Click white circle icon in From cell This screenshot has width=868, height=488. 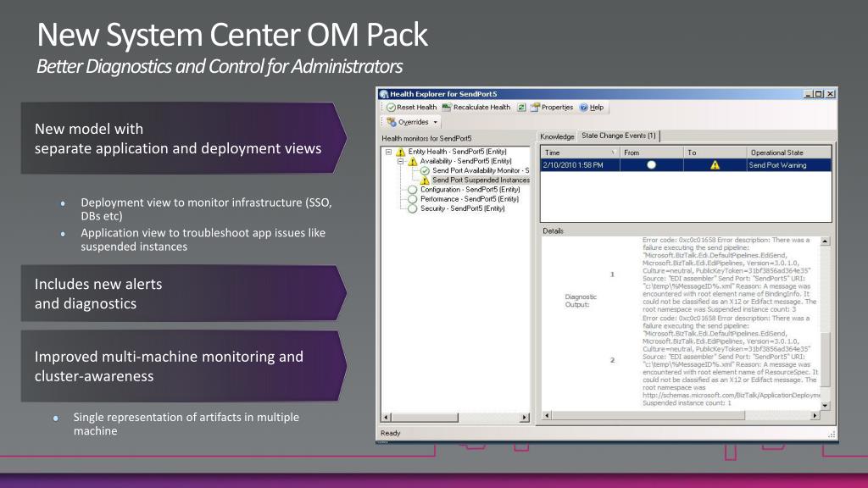tap(652, 165)
